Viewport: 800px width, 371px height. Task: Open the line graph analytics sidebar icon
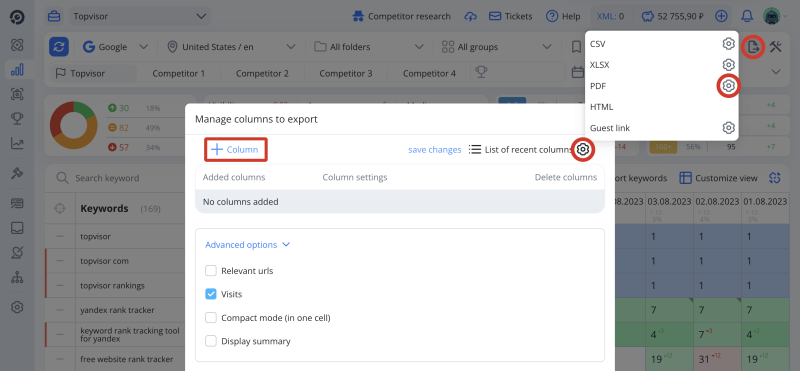[x=17, y=144]
